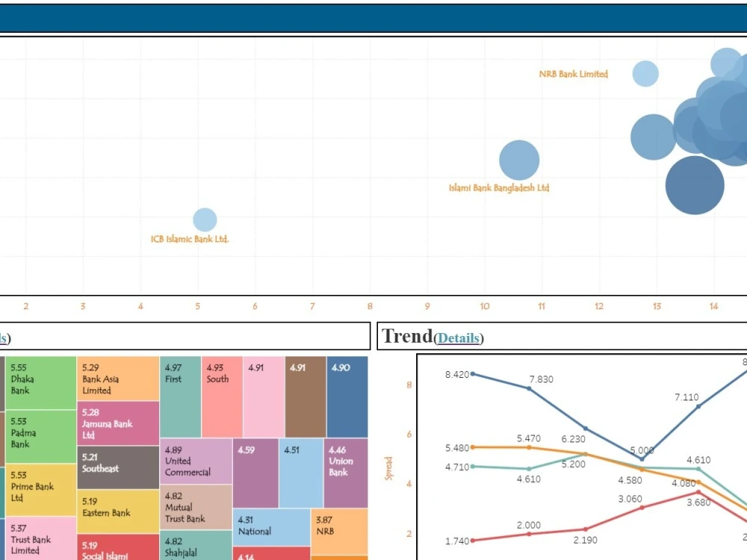Select the 5.55 Dhaka Bank treemap cell
Viewport: 747px width, 560px height.
(40, 383)
